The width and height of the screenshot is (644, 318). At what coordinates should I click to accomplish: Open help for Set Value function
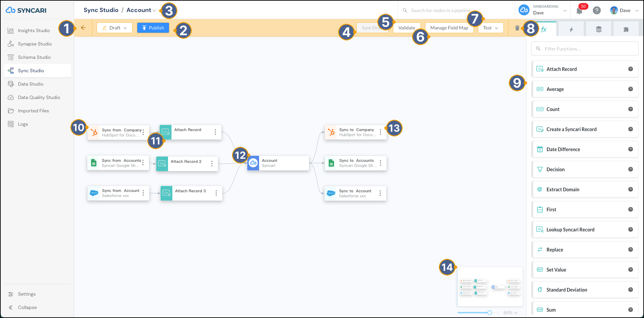[631, 270]
